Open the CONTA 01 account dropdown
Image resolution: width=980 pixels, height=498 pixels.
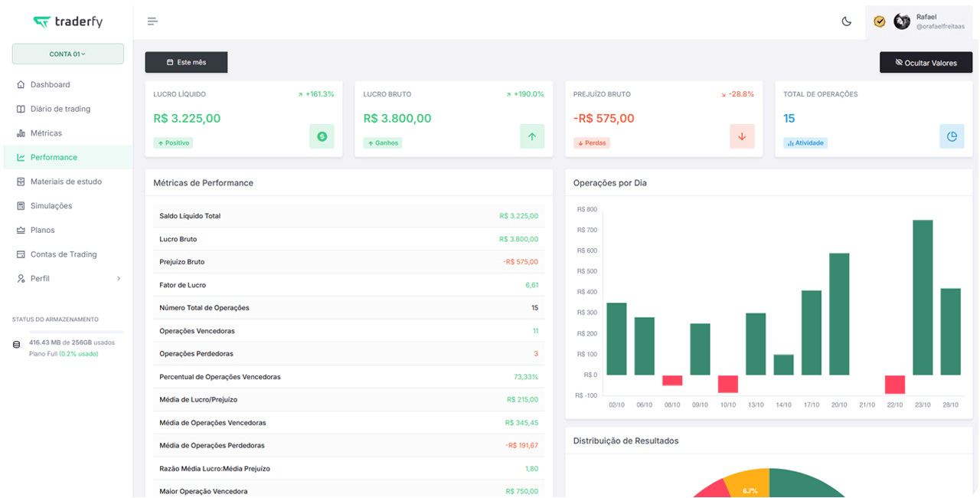tap(67, 54)
